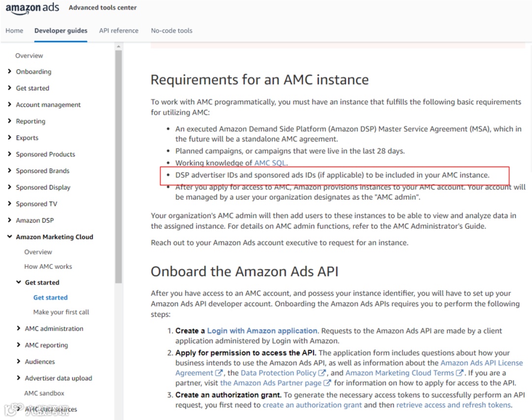Open Amazon Marketing Cloud Terms link

pyautogui.click(x=399, y=373)
